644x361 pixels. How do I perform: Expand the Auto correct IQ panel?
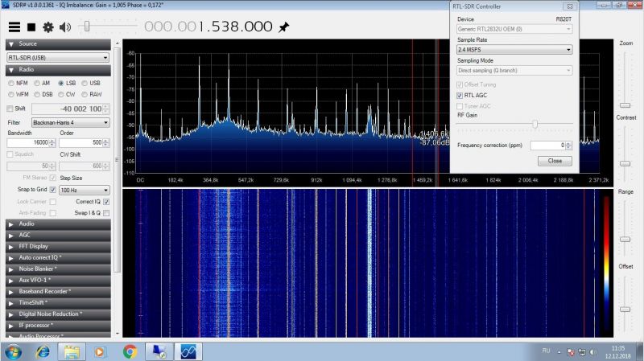click(x=58, y=257)
